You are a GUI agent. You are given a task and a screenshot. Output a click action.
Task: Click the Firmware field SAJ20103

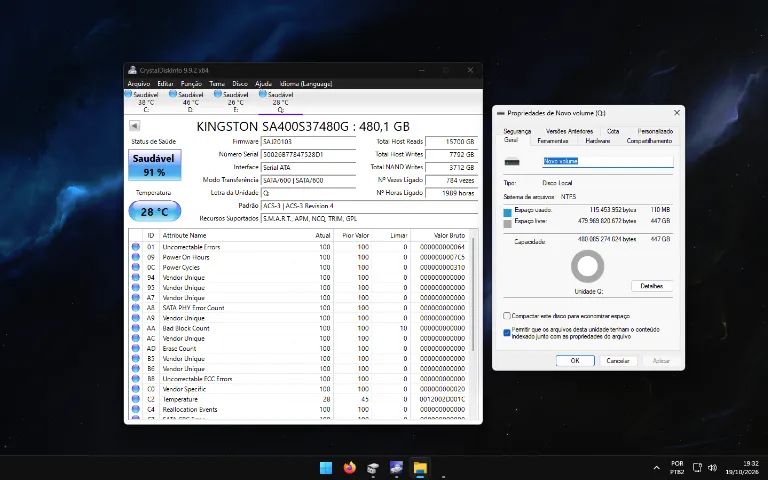click(x=308, y=142)
